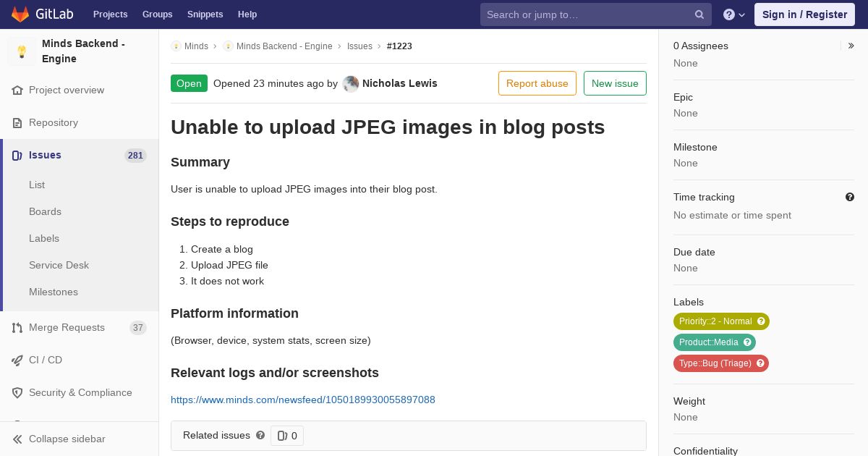Open Nicholas Lewis author profile link
This screenshot has width=868, height=456.
pos(400,83)
